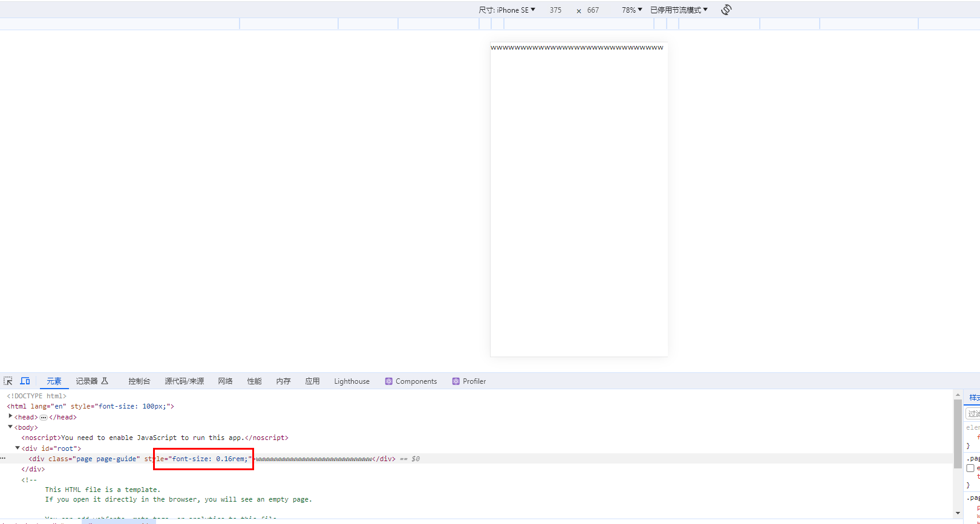
Task: Select the noscript element row
Action: [155, 438]
